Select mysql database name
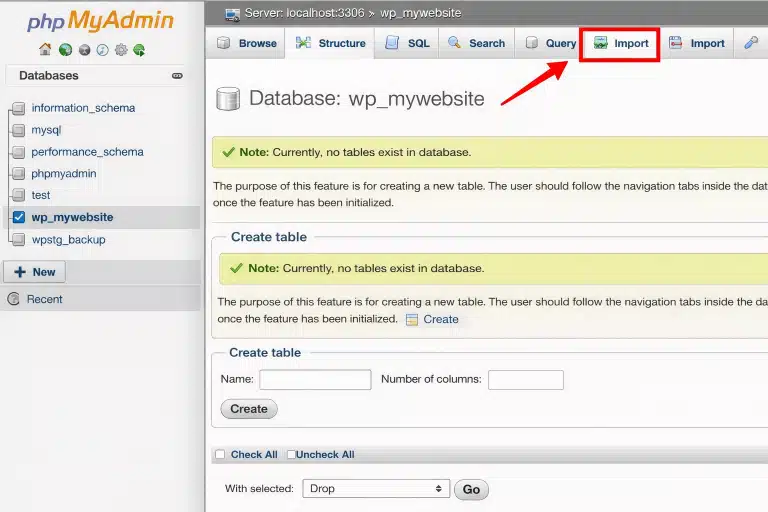 46,130
